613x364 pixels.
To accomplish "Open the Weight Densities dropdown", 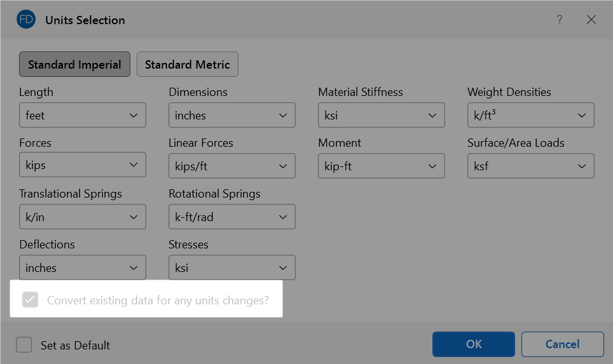I will click(530, 116).
